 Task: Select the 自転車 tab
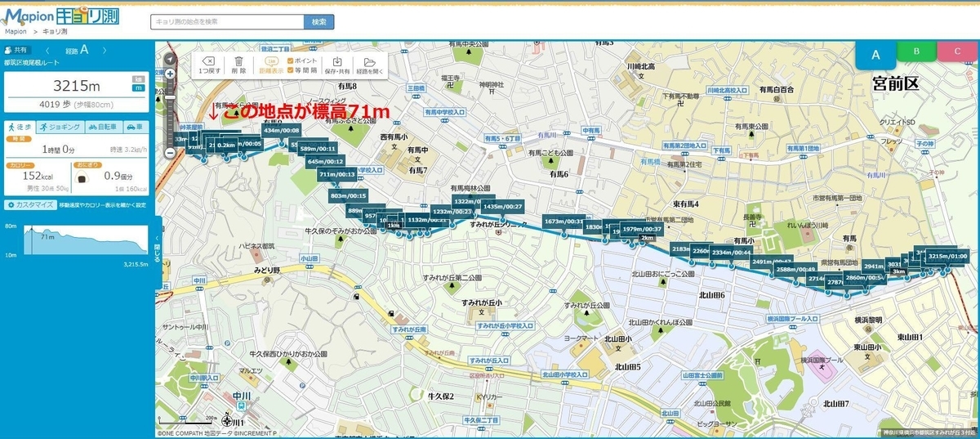[101, 127]
